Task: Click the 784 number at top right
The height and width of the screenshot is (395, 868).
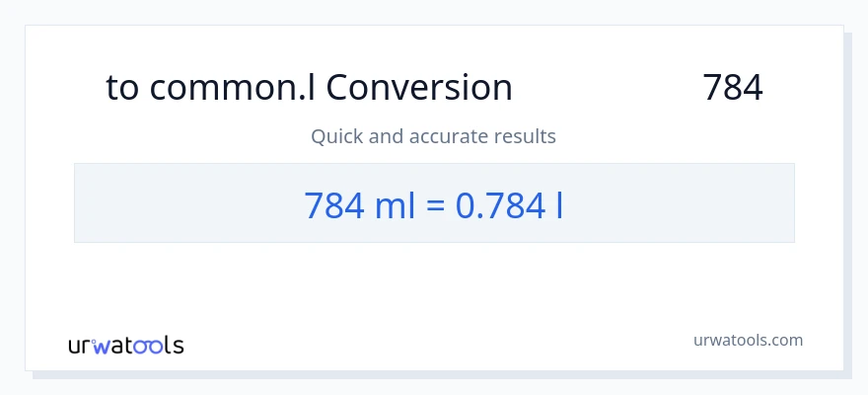Action: click(733, 88)
